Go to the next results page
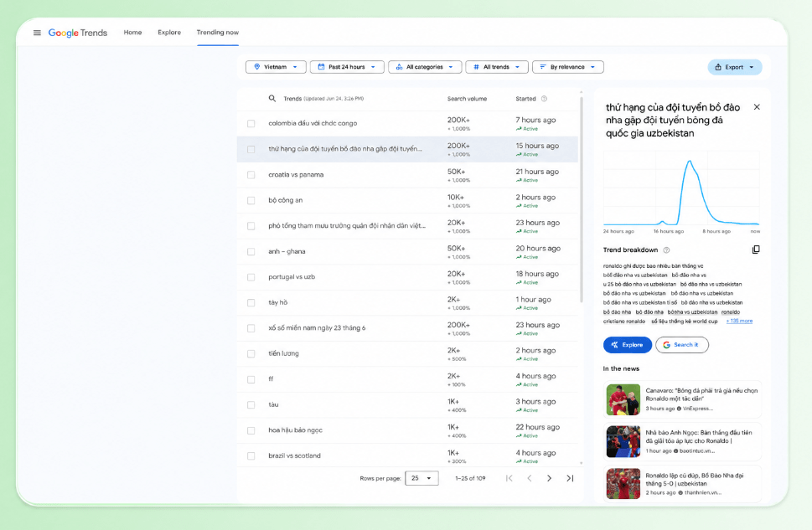Image resolution: width=812 pixels, height=530 pixels. tap(550, 478)
